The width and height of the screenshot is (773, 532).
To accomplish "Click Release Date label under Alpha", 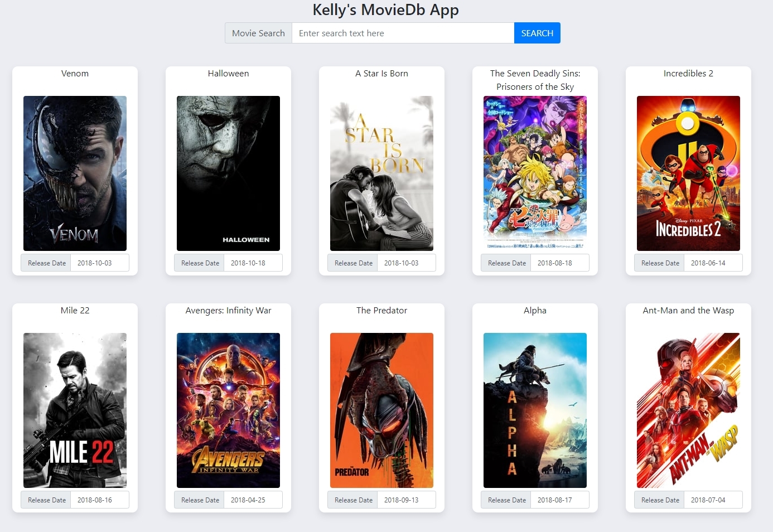I will [x=506, y=500].
